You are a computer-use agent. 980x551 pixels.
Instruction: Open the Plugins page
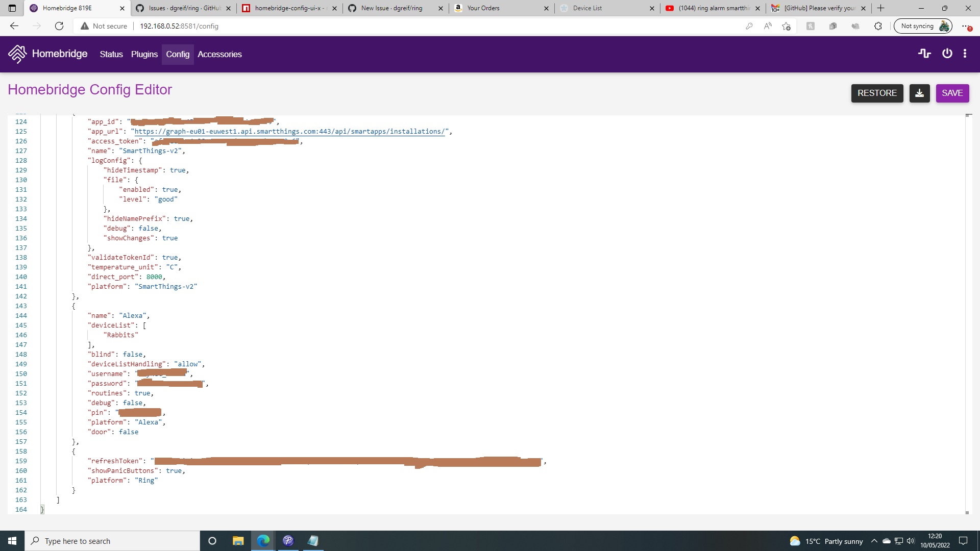pos(144,54)
